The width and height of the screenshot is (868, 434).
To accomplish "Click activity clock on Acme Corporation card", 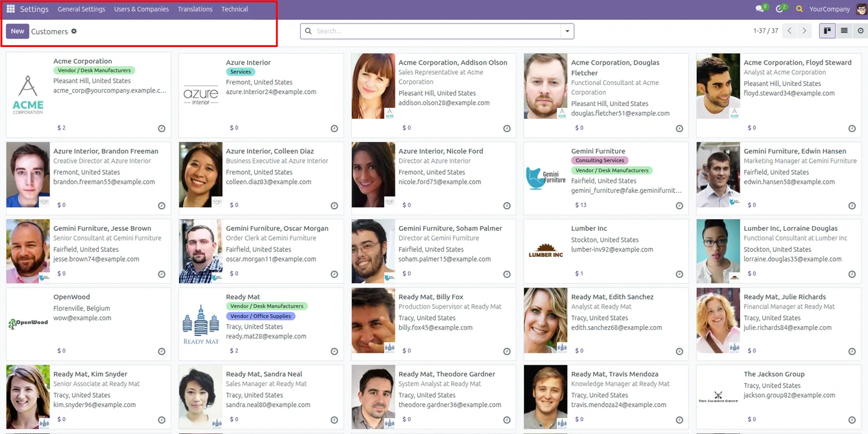I will tap(162, 128).
